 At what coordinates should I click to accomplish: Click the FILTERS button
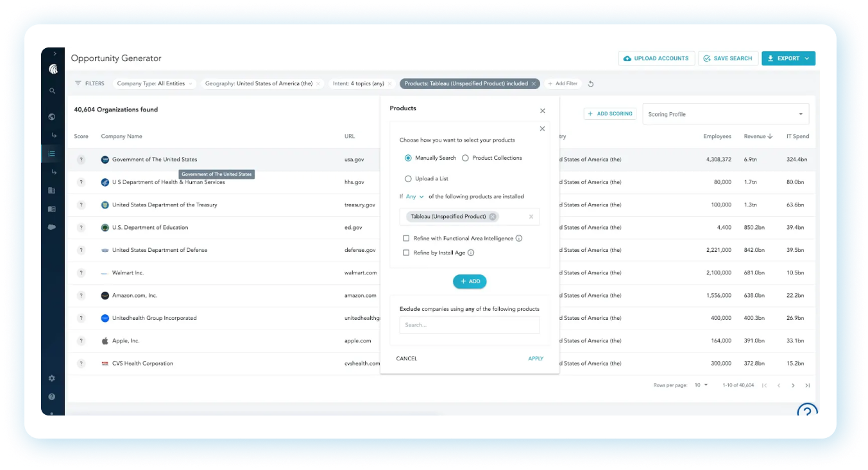(x=89, y=83)
